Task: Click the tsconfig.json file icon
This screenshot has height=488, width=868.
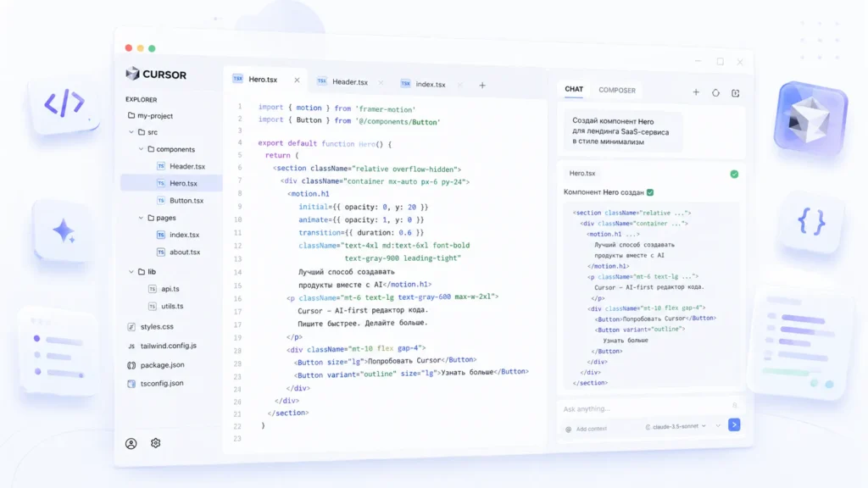Action: pos(131,384)
